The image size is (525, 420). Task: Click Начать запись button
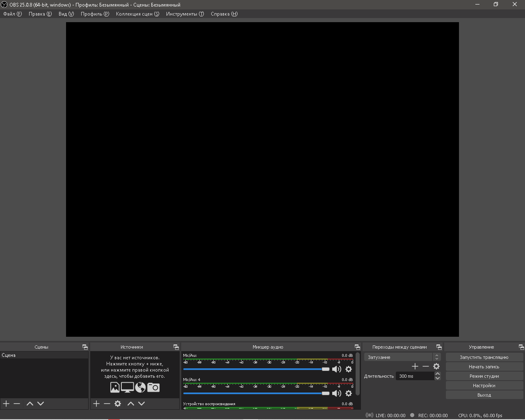484,367
